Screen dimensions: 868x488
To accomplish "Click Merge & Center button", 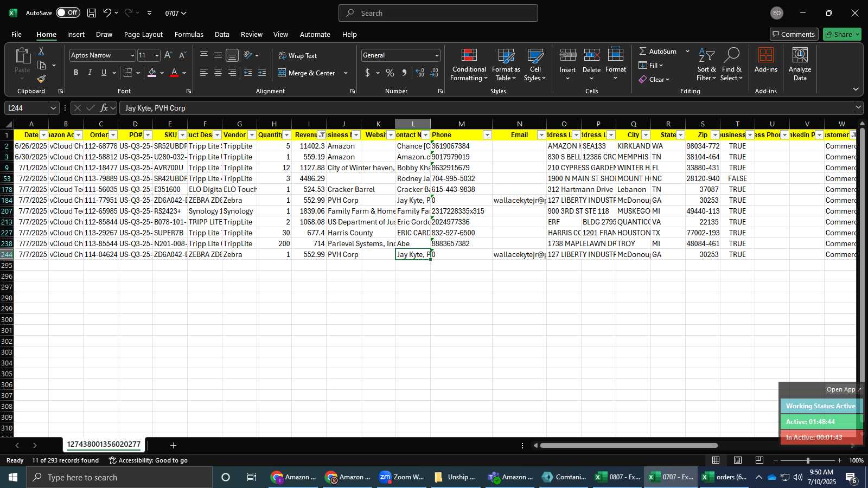I will pyautogui.click(x=307, y=73).
